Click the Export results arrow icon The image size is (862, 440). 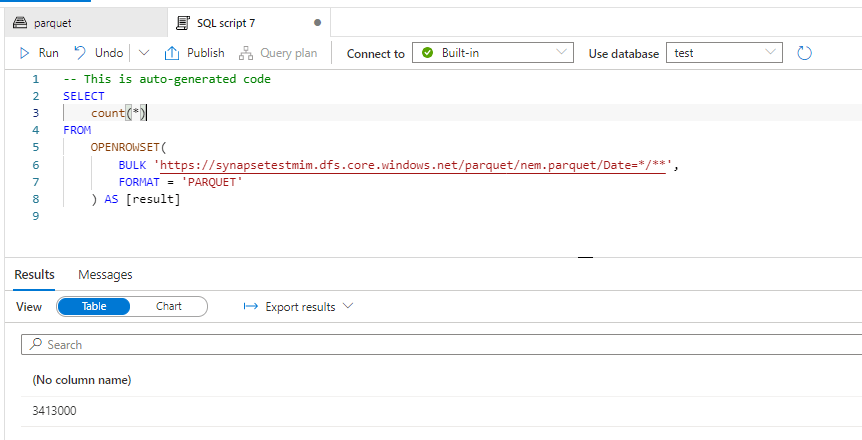click(x=251, y=307)
